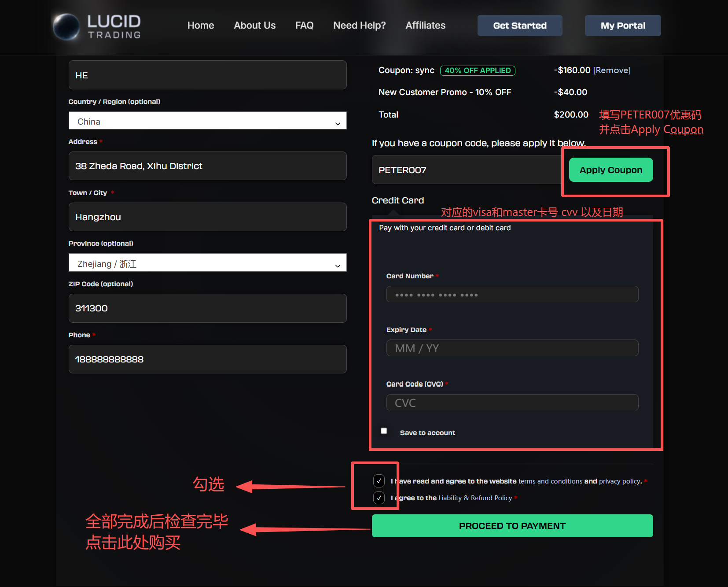The width and height of the screenshot is (728, 587).
Task: Click into the Card Number field
Action: pyautogui.click(x=512, y=295)
